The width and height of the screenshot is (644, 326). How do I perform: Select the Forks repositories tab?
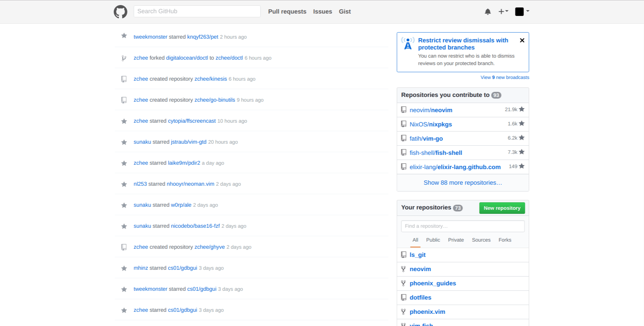[x=505, y=240]
